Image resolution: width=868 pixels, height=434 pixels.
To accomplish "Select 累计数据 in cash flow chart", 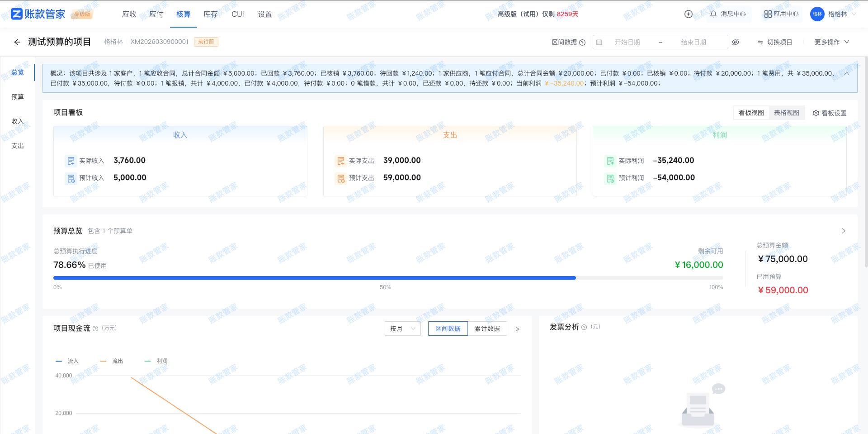I will 487,329.
